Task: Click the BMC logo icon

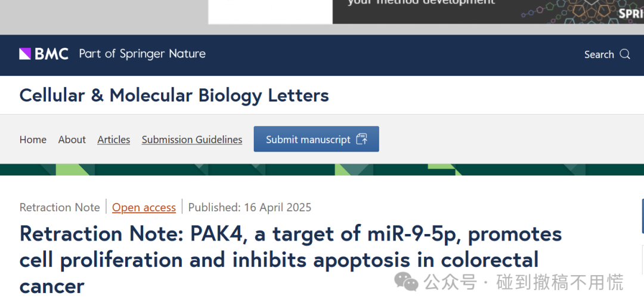Action: tap(25, 54)
